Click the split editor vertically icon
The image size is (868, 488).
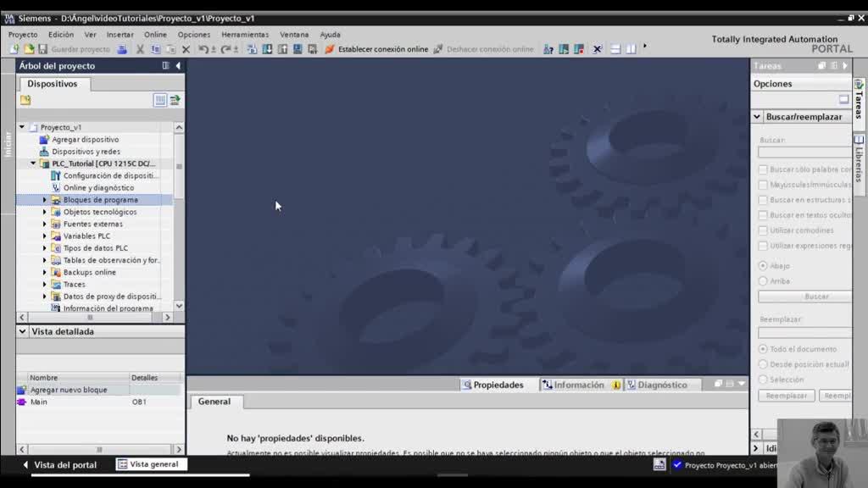tap(631, 49)
